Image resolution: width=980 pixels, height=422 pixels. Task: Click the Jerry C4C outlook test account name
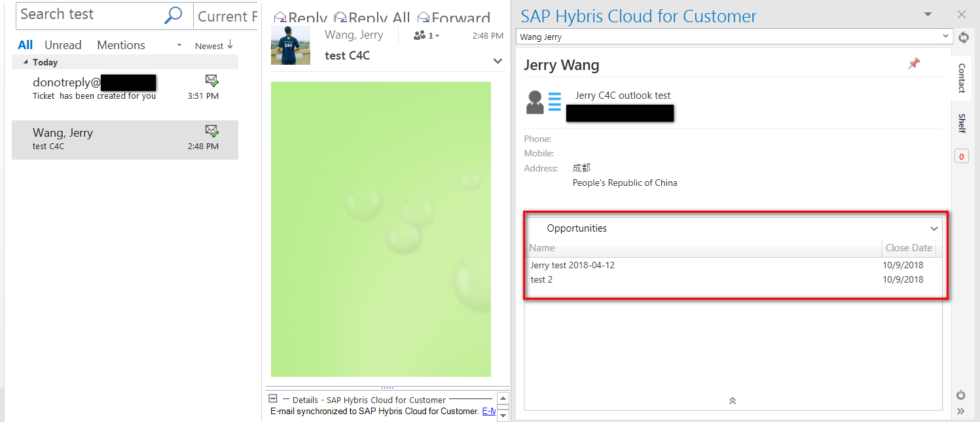click(623, 96)
